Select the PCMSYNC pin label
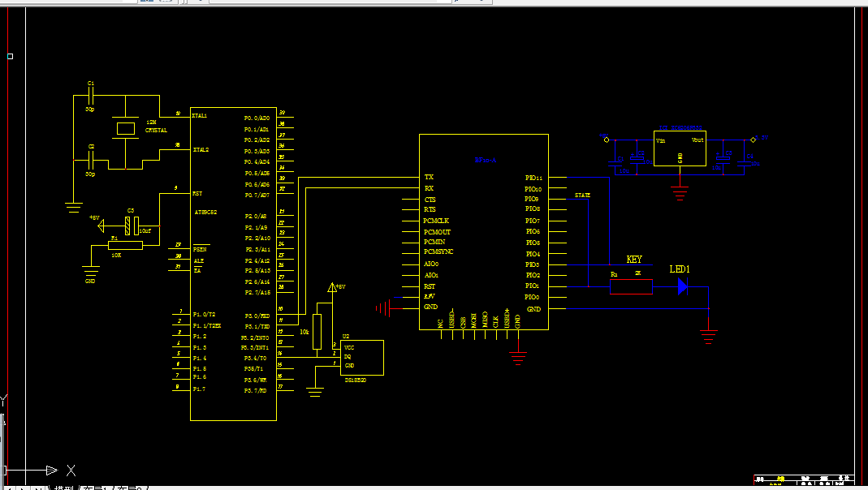This screenshot has height=490, width=868. (x=438, y=251)
